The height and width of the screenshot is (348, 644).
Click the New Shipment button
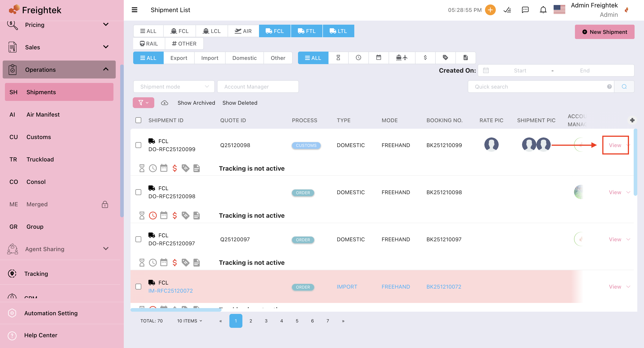pos(604,32)
